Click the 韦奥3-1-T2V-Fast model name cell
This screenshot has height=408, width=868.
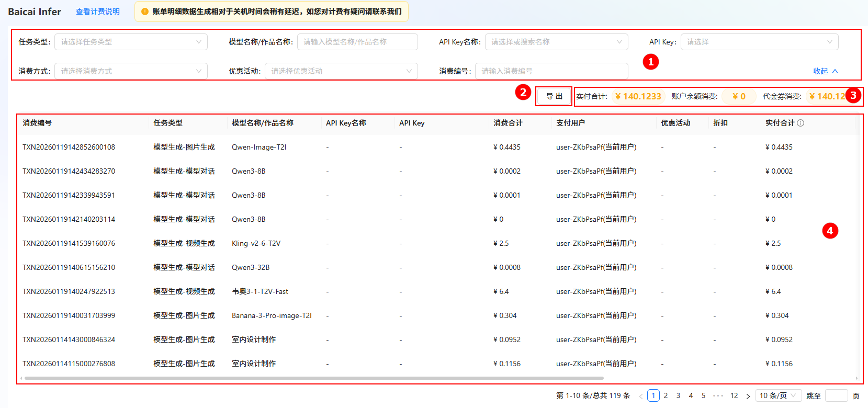click(260, 291)
